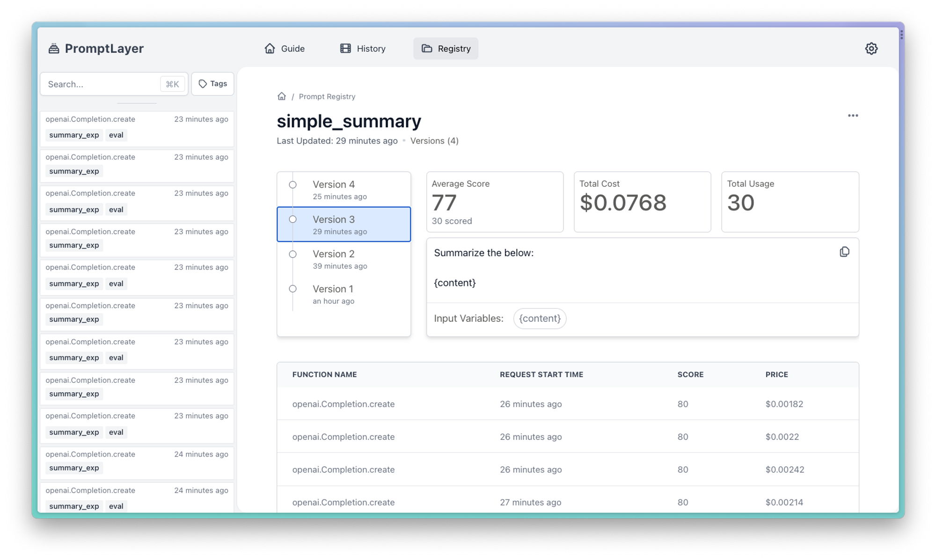The height and width of the screenshot is (560, 936).
Task: Switch to the History tab
Action: [363, 49]
